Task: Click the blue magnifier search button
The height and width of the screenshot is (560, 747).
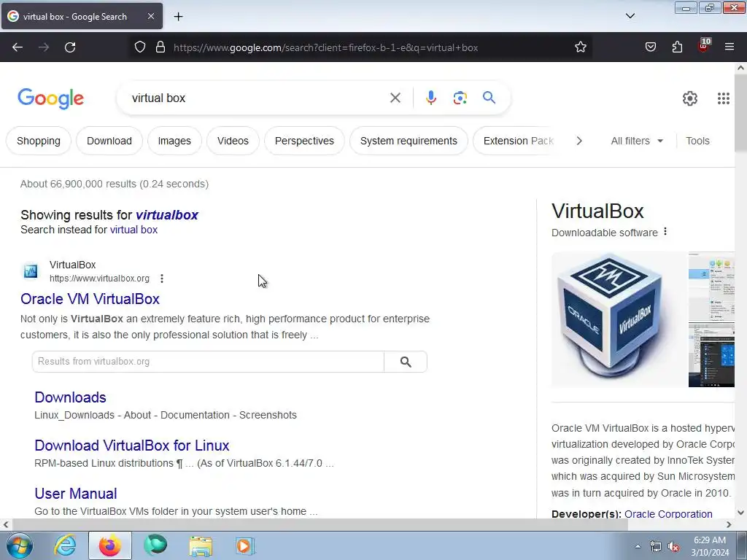Action: [489, 98]
